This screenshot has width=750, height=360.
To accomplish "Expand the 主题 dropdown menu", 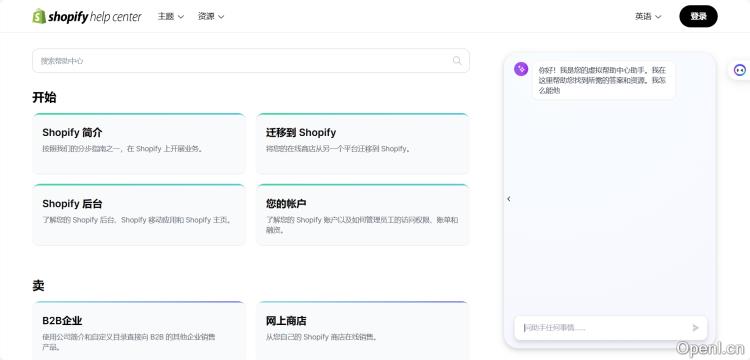I will (171, 16).
